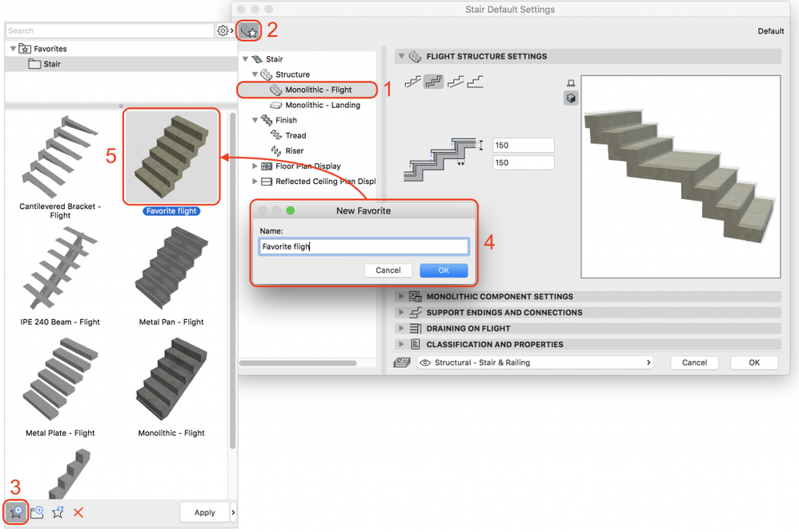Click OK in Stair Default Settings
This screenshot has height=532, width=799.
pyautogui.click(x=754, y=362)
